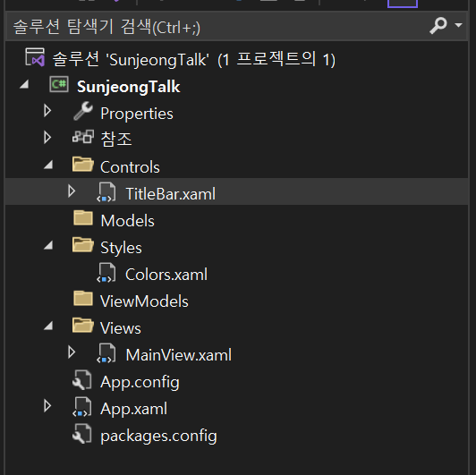Collapse the Styles folder
476x475 pixels.
click(48, 245)
